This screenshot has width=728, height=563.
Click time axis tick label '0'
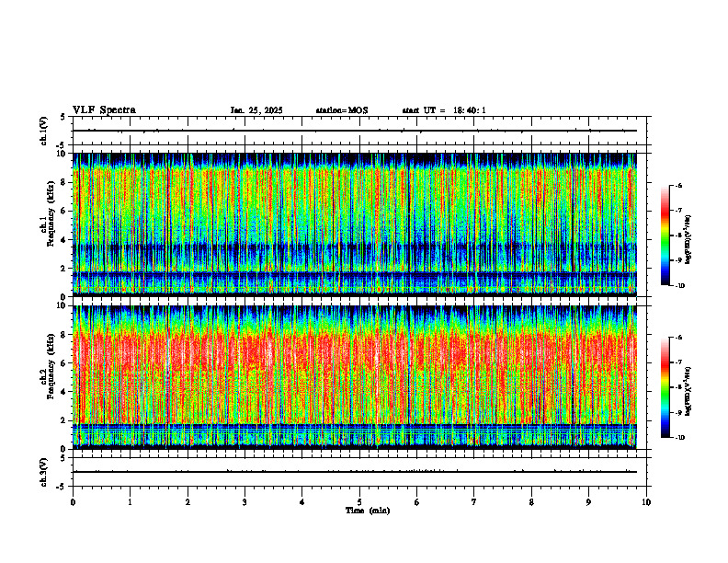coord(73,502)
